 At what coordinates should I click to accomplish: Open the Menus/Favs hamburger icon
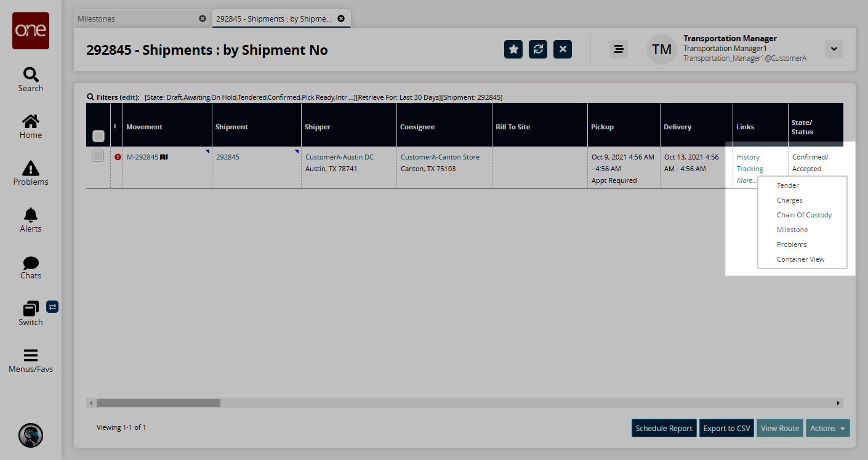coord(31,355)
